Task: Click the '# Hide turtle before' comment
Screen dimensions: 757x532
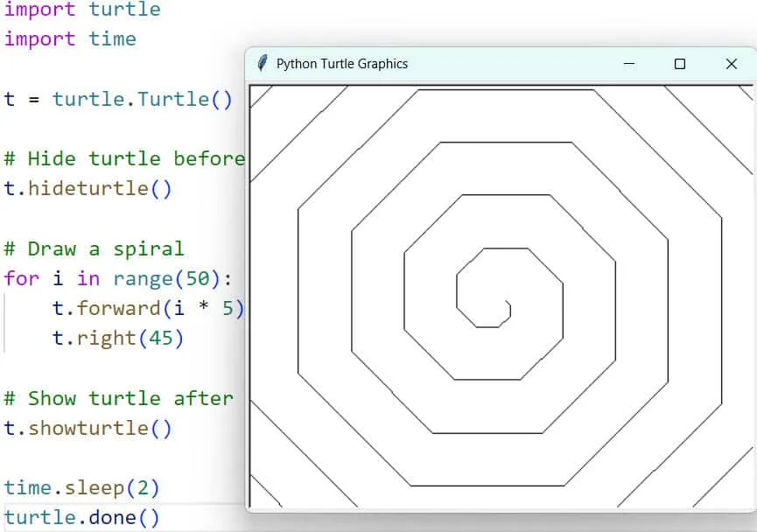Action: [x=124, y=158]
